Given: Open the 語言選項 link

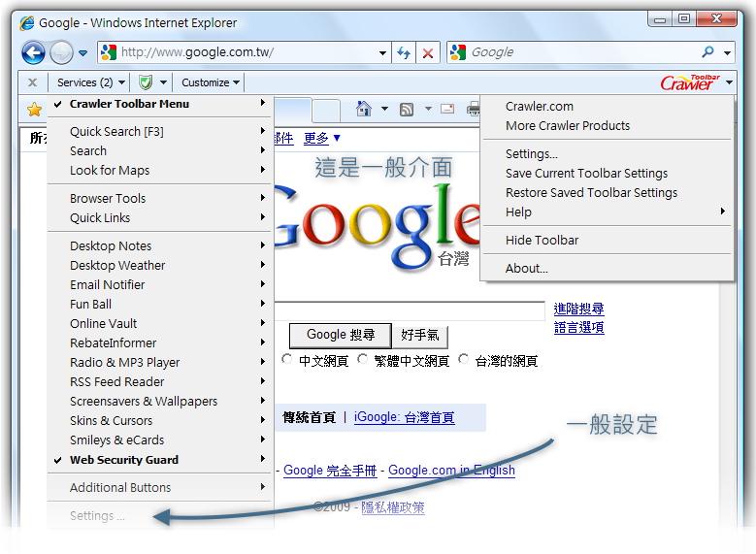Looking at the screenshot, I should click(578, 328).
